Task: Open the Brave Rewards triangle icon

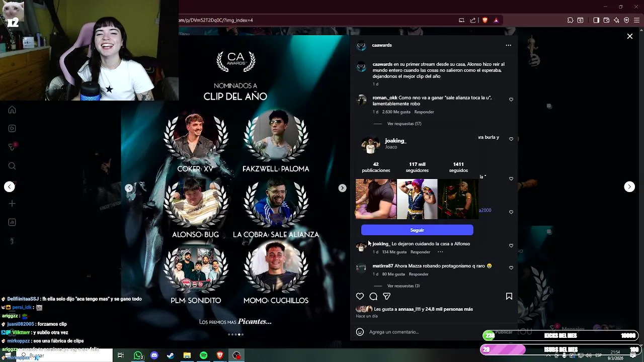Action: [496, 20]
